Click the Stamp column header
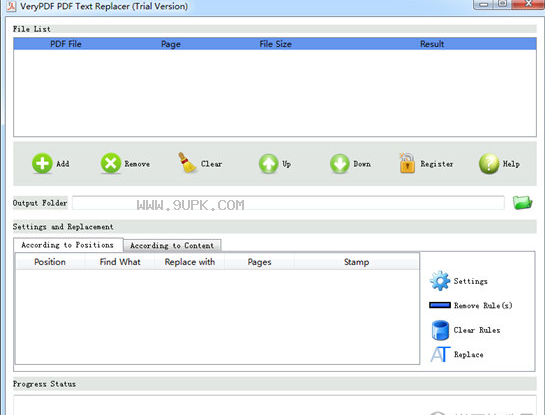545x415 pixels. 356,262
